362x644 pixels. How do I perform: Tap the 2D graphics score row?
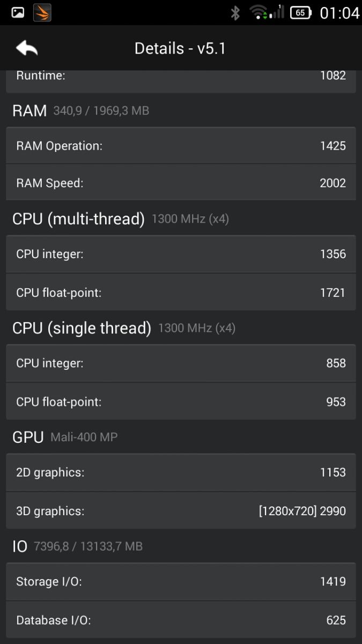pos(181,472)
